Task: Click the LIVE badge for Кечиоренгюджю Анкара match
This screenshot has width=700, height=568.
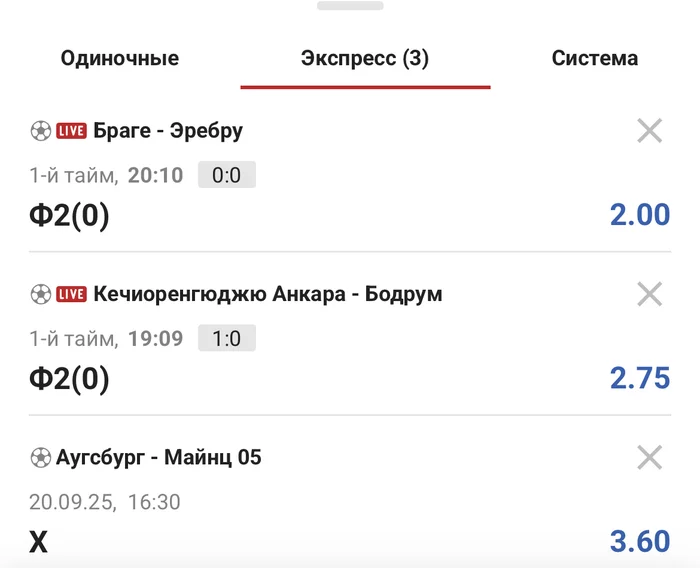Action: 71,295
